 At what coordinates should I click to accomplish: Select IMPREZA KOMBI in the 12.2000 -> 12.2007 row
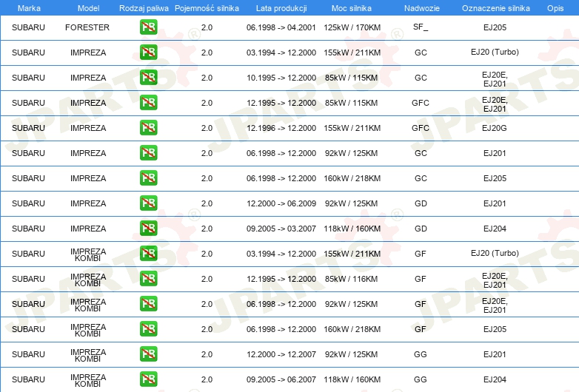click(88, 355)
